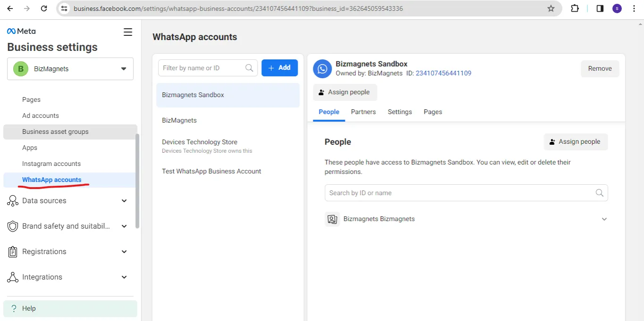Image resolution: width=644 pixels, height=321 pixels.
Task: Expand the Registrations section
Action: tap(124, 252)
